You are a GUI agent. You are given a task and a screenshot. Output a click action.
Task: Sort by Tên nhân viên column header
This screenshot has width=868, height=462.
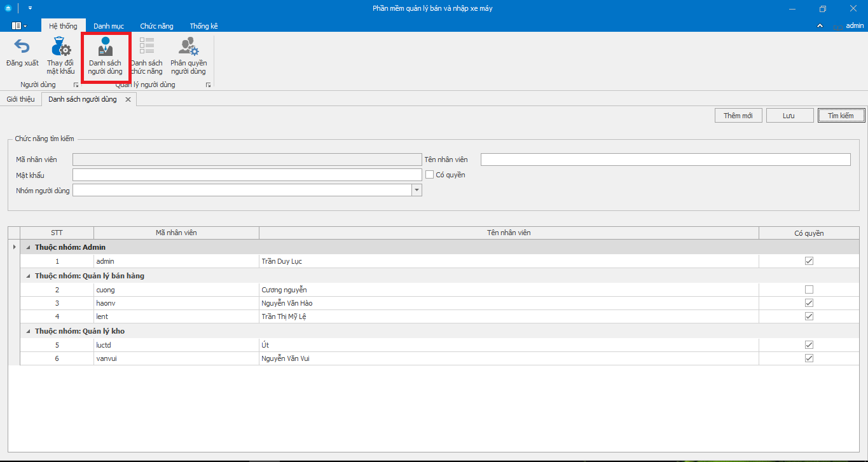(x=509, y=233)
